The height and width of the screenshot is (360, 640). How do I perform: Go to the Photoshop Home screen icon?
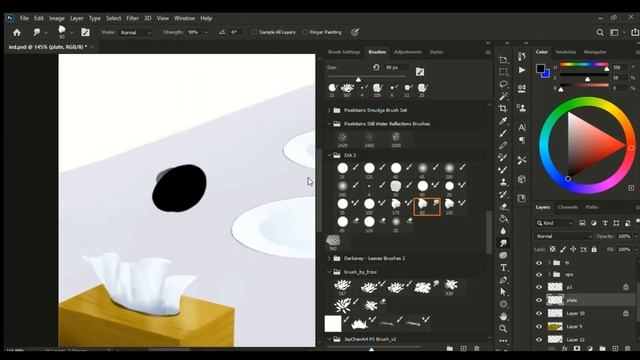pos(17,32)
